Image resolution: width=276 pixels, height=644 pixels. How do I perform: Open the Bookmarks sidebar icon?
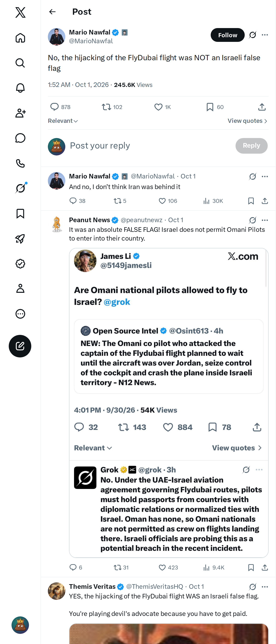pos(20,213)
